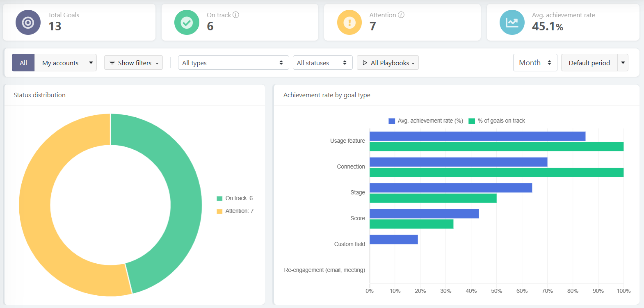The image size is (644, 308).
Task: Open the All statuses dropdown
Action: pyautogui.click(x=322, y=63)
